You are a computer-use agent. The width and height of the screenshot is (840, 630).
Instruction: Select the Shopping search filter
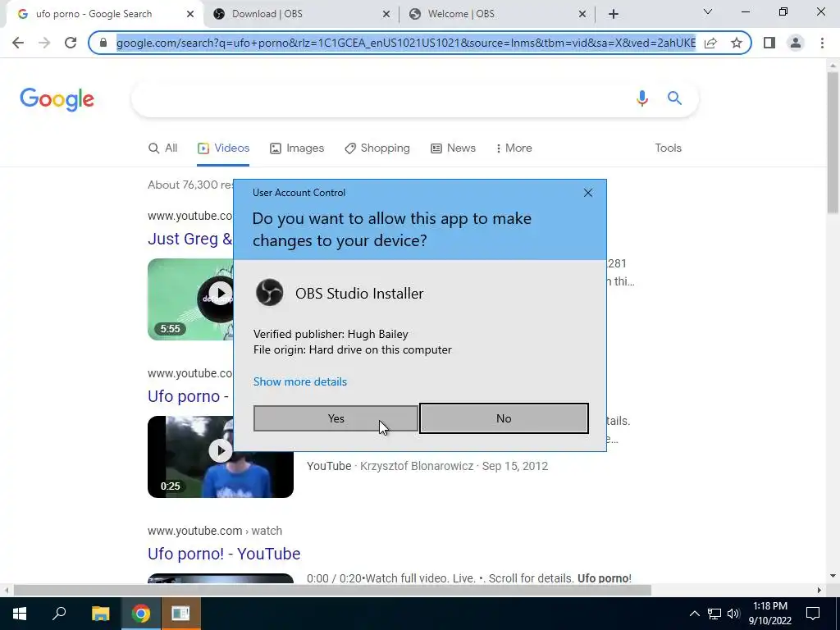tap(377, 148)
